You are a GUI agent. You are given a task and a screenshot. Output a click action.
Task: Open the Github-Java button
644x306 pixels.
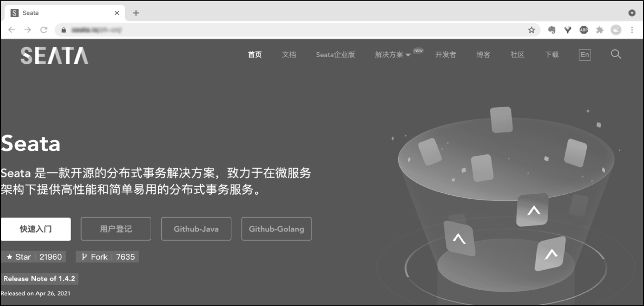196,229
